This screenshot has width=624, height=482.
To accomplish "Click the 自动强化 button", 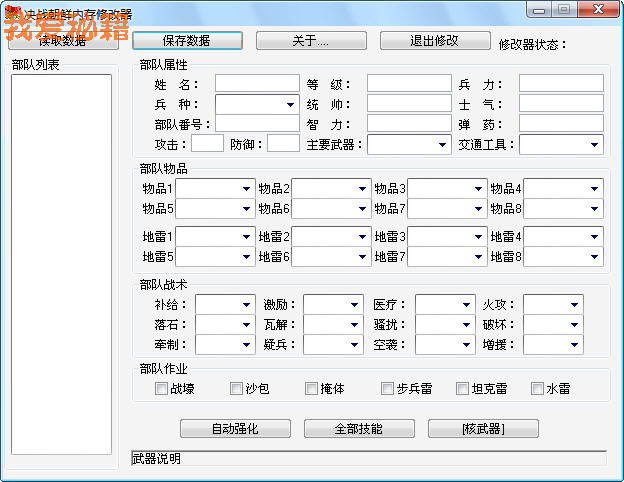I will coord(235,428).
